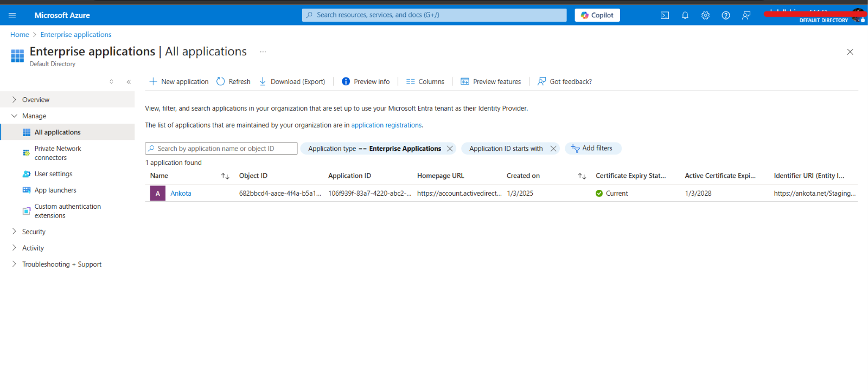Launch Cloud Shell from the top bar

pos(665,15)
